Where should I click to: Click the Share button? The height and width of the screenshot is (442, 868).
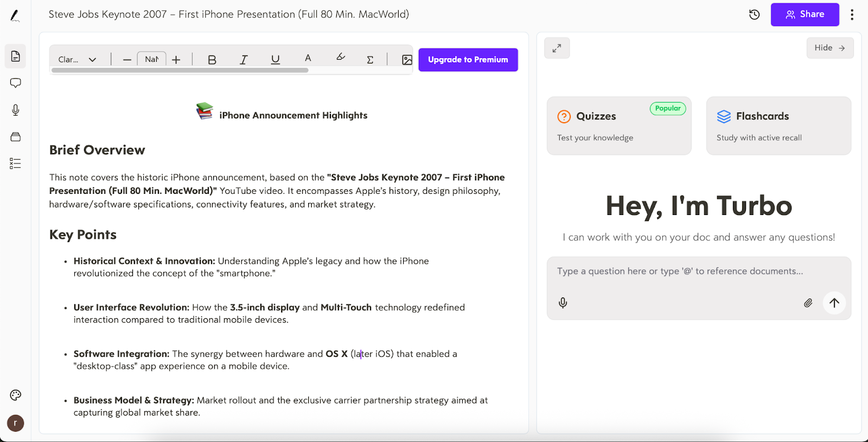pyautogui.click(x=805, y=15)
